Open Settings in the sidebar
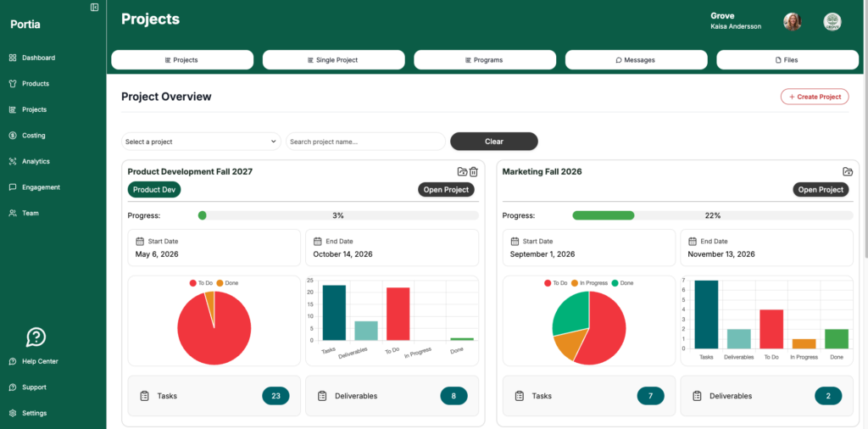This screenshot has width=868, height=429. tap(28, 413)
